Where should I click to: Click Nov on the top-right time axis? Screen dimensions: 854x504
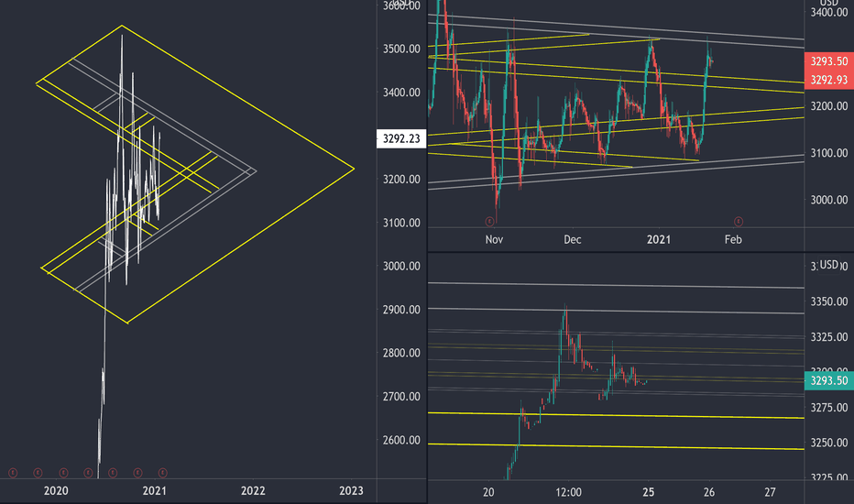[494, 240]
